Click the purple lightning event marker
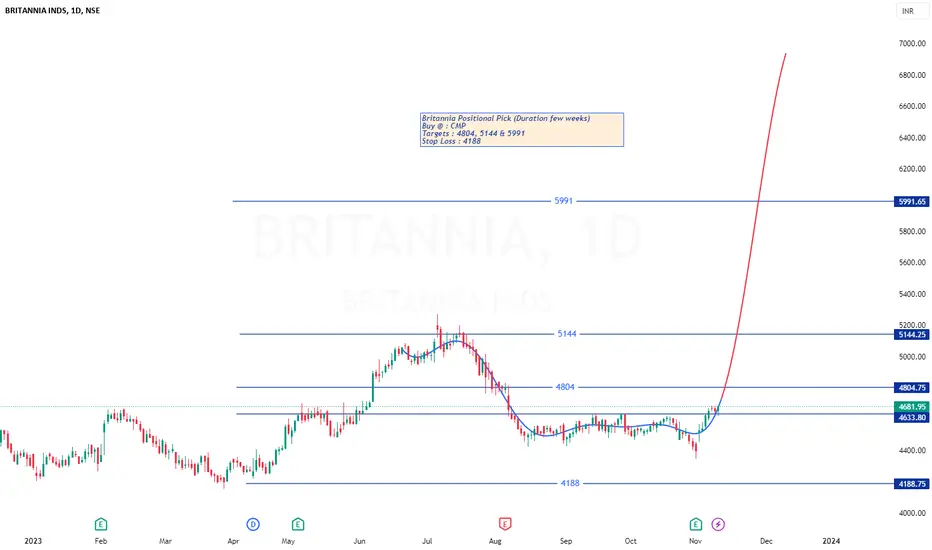Viewport: 932px width, 550px height. click(x=718, y=524)
